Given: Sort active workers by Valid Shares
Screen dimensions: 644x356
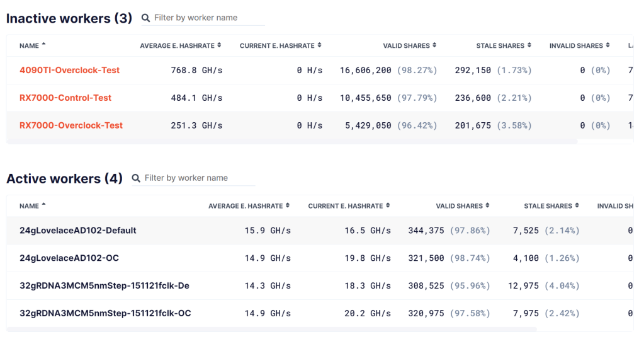Looking at the screenshot, I should pos(462,206).
